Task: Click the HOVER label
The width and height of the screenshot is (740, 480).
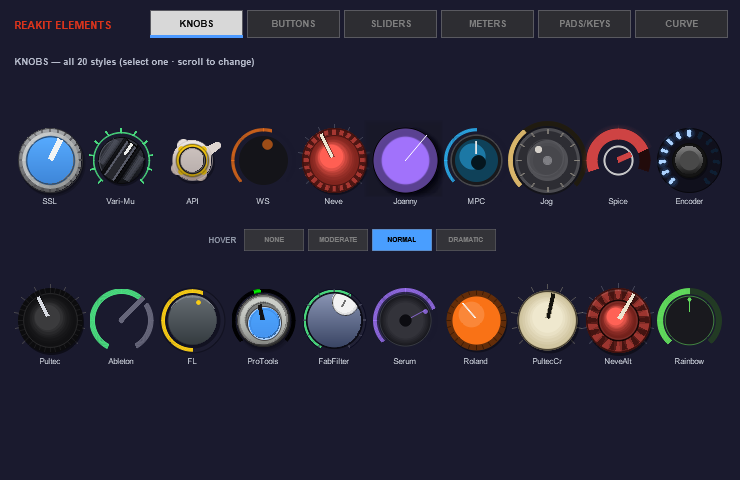Action: coord(222,240)
